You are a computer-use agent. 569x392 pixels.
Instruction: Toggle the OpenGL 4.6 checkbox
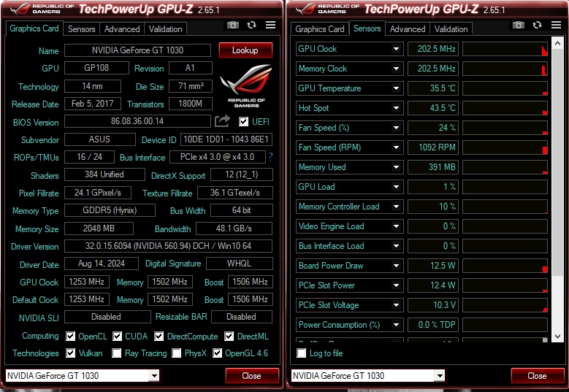[217, 353]
